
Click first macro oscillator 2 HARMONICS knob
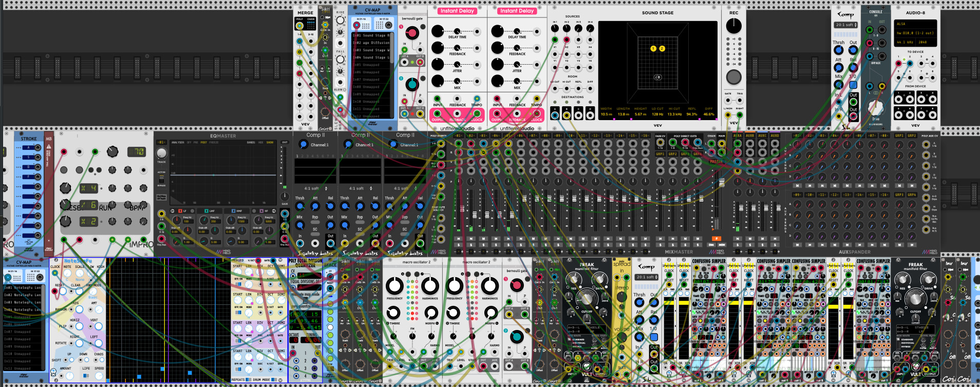430,286
